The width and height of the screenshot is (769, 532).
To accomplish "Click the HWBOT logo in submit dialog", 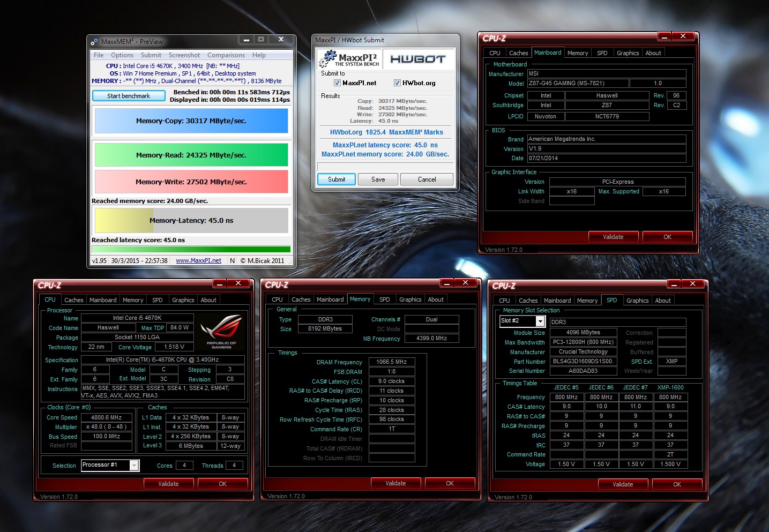I will [x=417, y=59].
